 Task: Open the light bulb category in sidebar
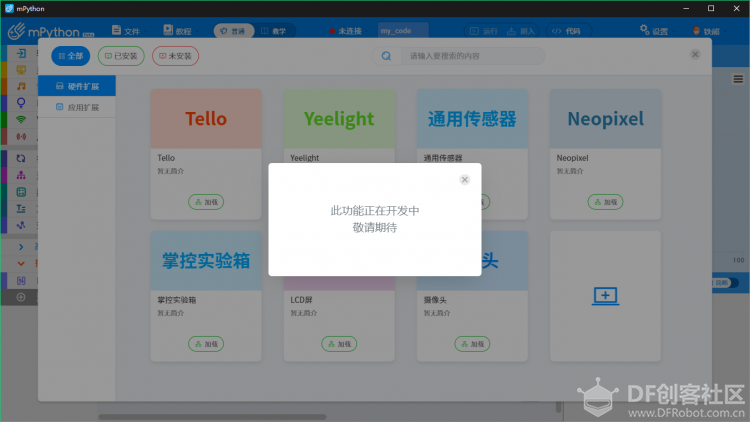point(21,103)
